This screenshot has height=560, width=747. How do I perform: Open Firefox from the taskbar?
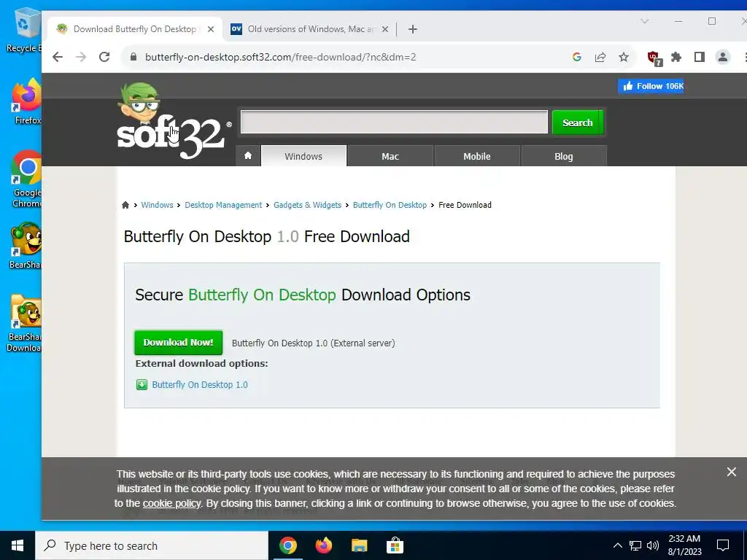[323, 545]
